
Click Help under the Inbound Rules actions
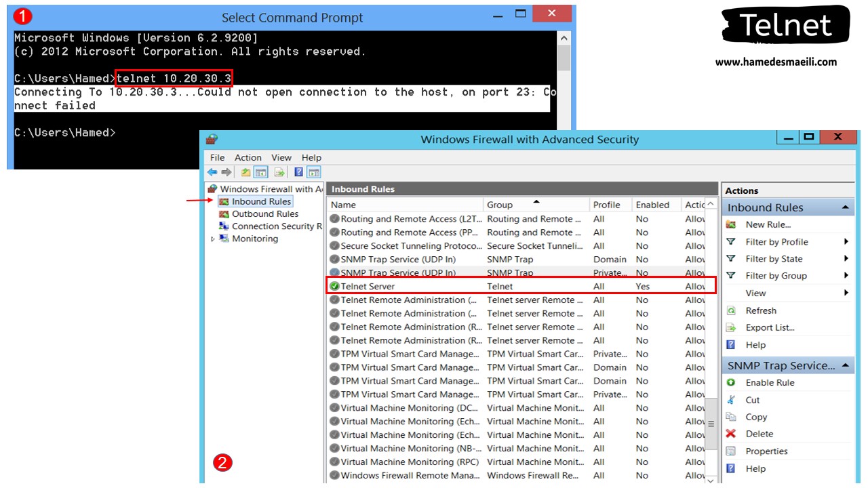[x=755, y=345]
